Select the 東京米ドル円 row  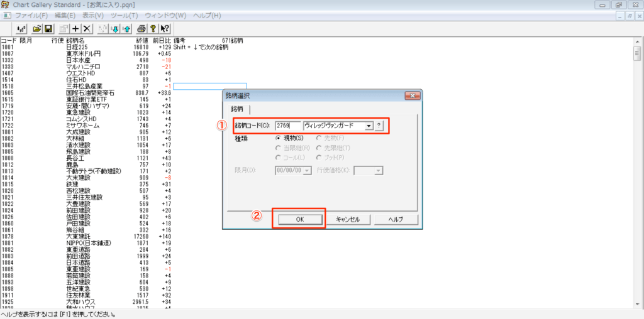pyautogui.click(x=86, y=54)
